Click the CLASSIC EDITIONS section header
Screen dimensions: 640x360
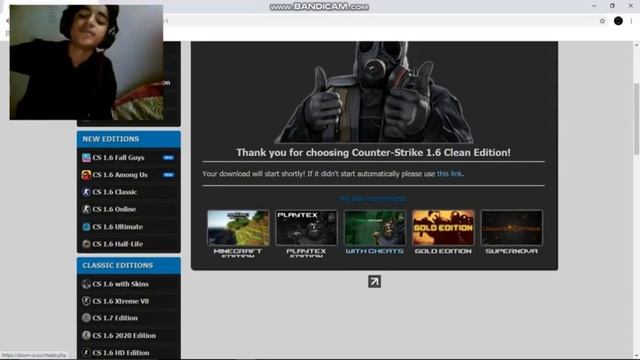point(129,266)
